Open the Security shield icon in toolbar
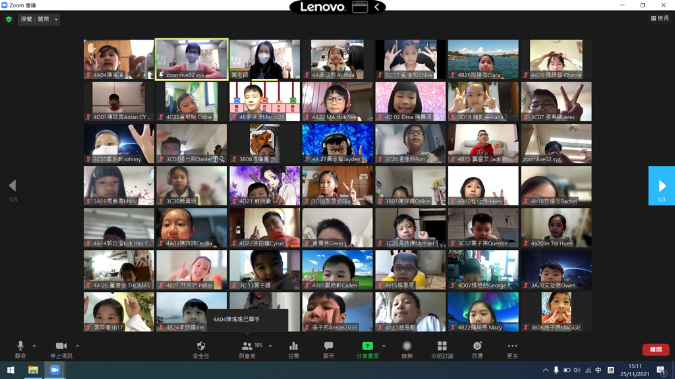Image resolution: width=675 pixels, height=379 pixels. click(201, 346)
